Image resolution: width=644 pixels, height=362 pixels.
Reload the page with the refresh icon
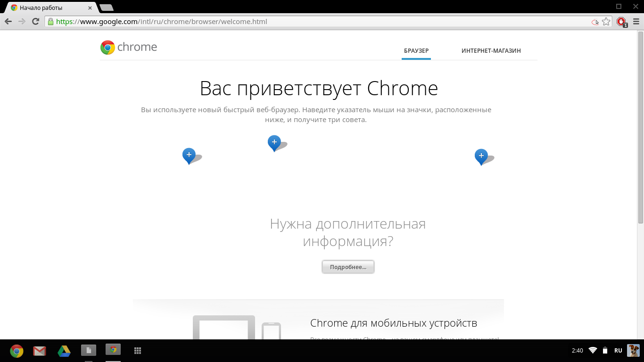pos(35,21)
